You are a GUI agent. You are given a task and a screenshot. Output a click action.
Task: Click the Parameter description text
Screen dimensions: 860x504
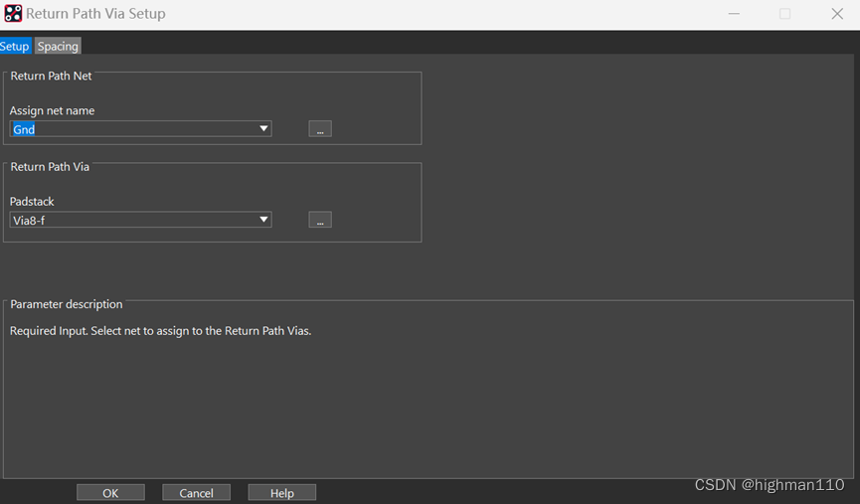pos(160,331)
